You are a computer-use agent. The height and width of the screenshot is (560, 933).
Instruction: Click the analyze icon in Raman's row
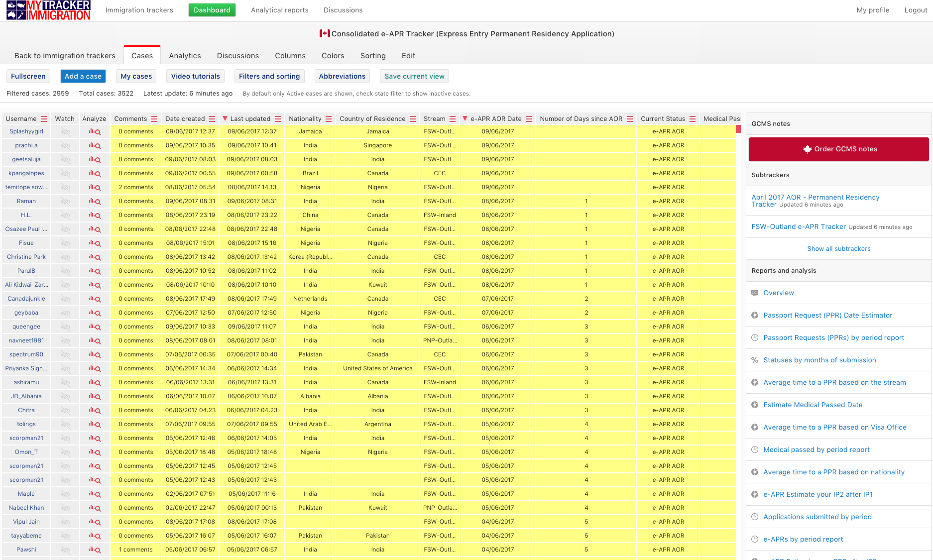point(95,202)
